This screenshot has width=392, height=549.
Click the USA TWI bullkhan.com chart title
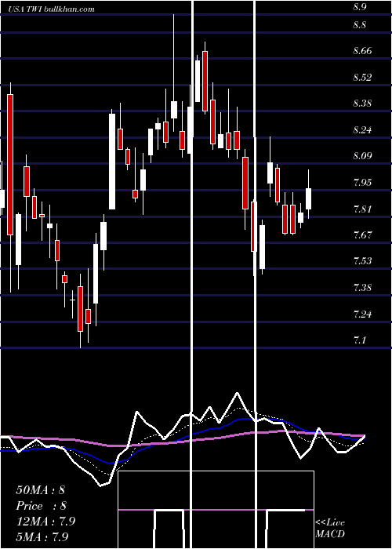point(52,9)
